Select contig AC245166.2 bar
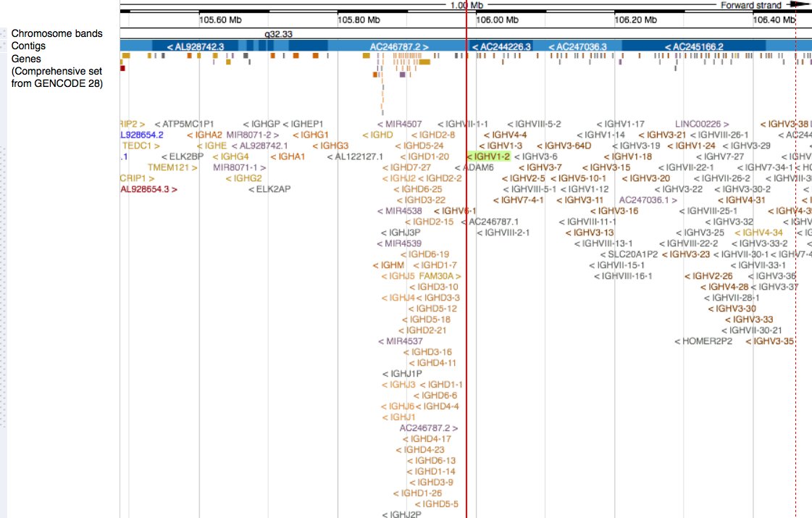Image resolution: width=812 pixels, height=518 pixels. (695, 46)
